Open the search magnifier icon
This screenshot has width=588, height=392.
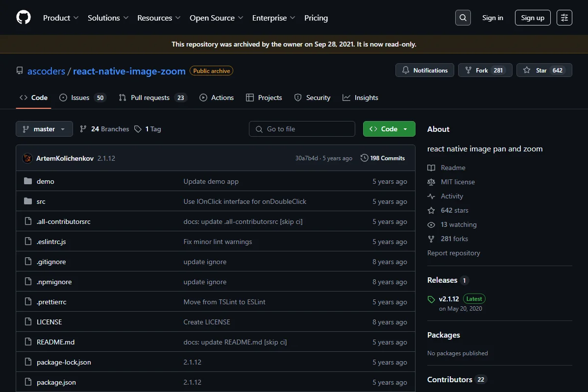463,18
